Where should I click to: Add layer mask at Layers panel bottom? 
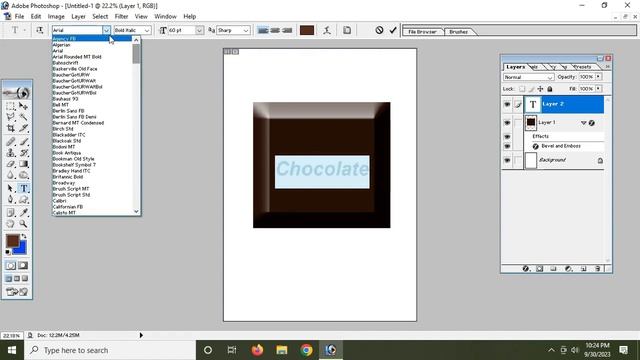(540, 269)
